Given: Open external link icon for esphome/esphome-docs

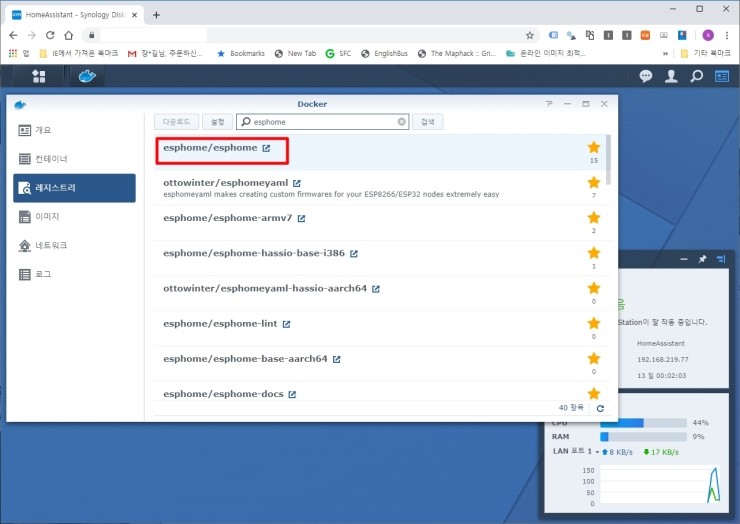Looking at the screenshot, I should click(292, 395).
